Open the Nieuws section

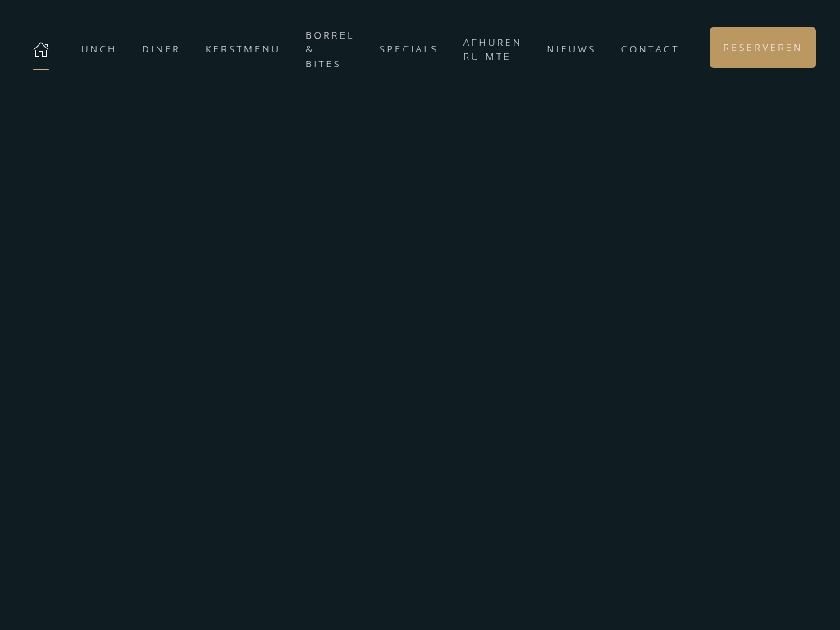click(x=571, y=49)
